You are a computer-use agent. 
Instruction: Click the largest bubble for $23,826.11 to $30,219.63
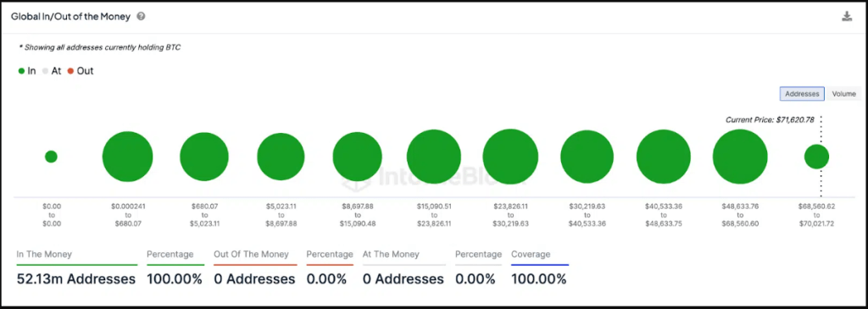tap(510, 157)
